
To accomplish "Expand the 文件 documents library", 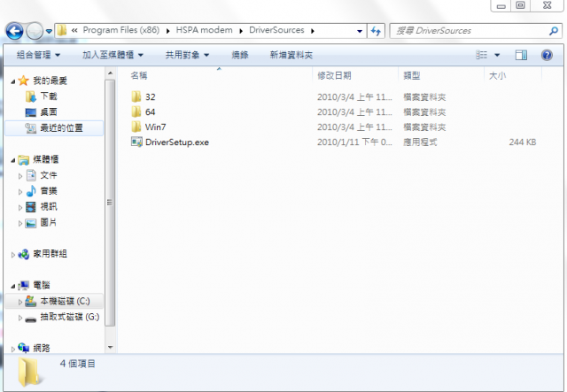I will pos(20,176).
